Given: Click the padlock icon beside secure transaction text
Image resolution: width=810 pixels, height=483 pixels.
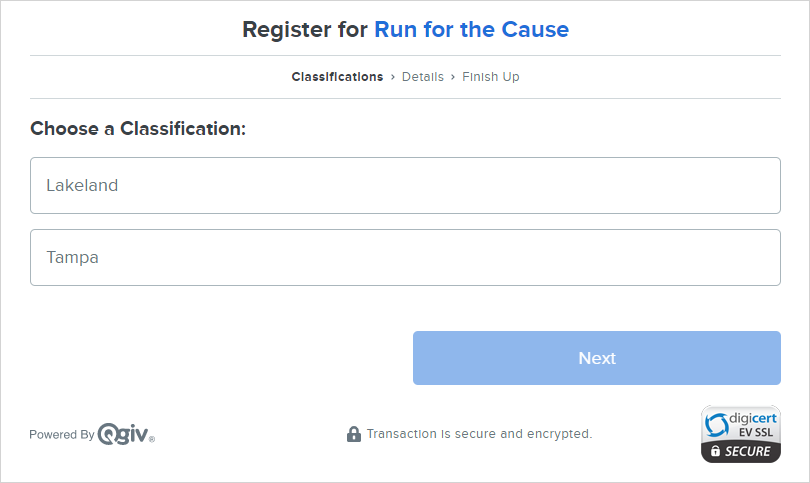Looking at the screenshot, I should pyautogui.click(x=354, y=434).
